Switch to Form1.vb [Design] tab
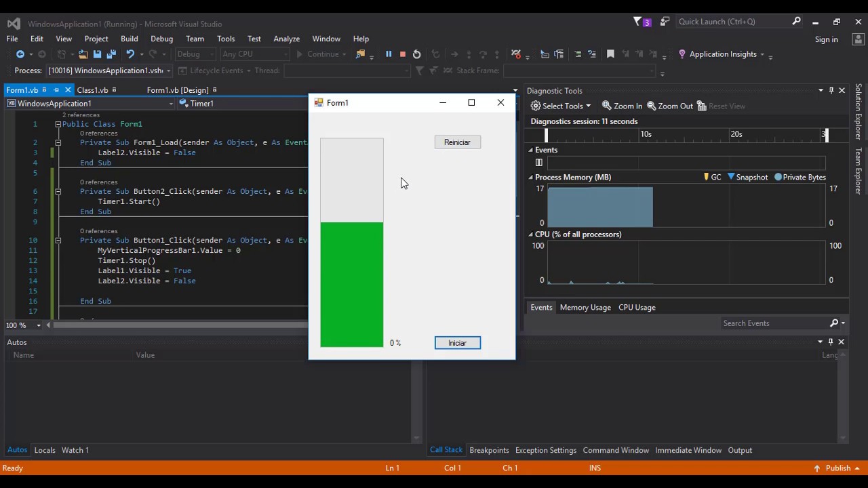Image resolution: width=868 pixels, height=488 pixels. coord(178,90)
